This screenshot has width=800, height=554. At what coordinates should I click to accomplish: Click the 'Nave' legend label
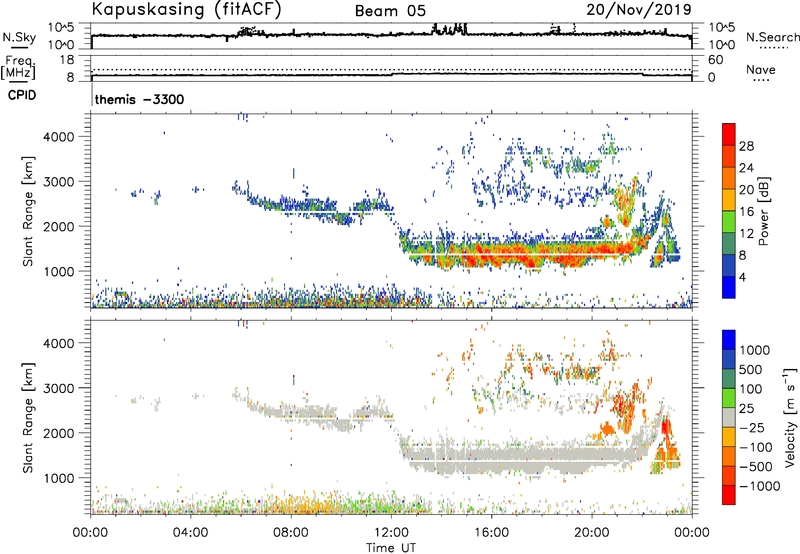click(761, 69)
